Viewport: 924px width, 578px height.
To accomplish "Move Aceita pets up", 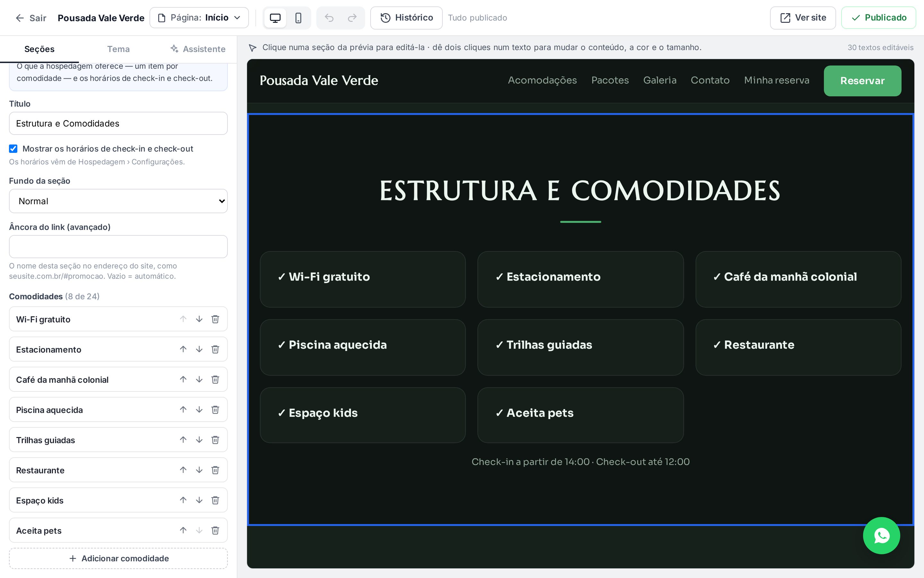I will point(183,530).
